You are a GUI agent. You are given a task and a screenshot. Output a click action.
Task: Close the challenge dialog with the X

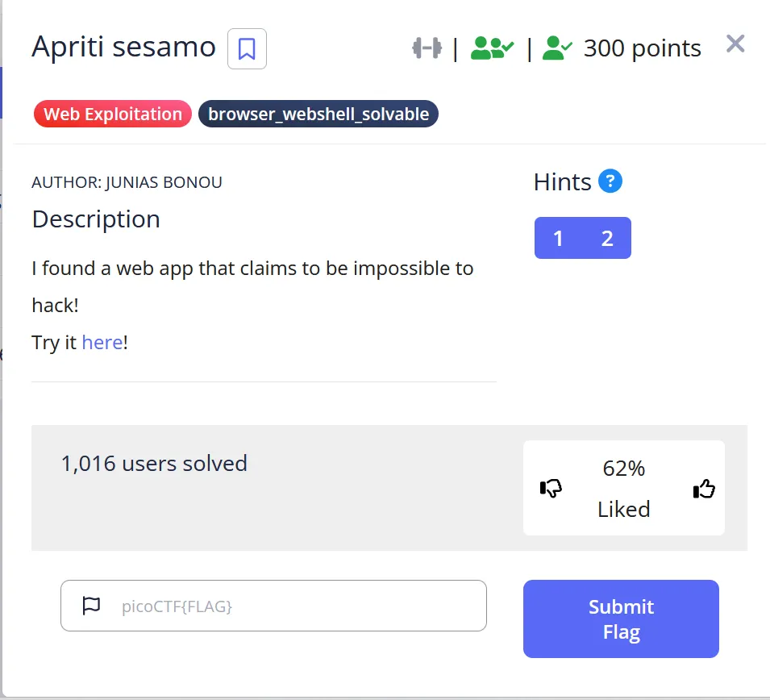(x=735, y=44)
